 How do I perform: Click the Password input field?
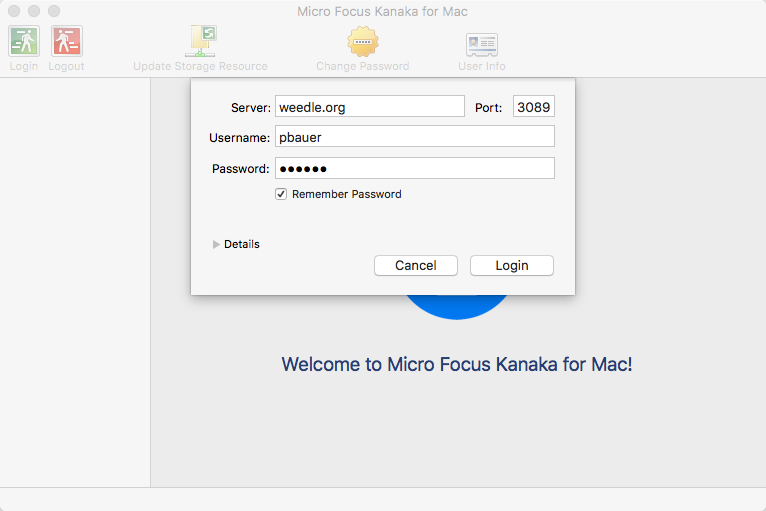tap(415, 168)
